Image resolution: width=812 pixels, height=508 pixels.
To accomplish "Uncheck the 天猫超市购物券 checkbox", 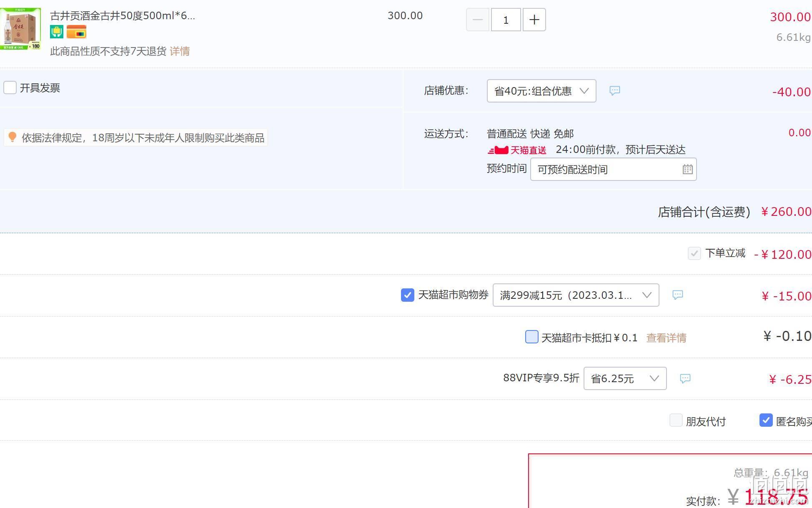I will click(407, 295).
